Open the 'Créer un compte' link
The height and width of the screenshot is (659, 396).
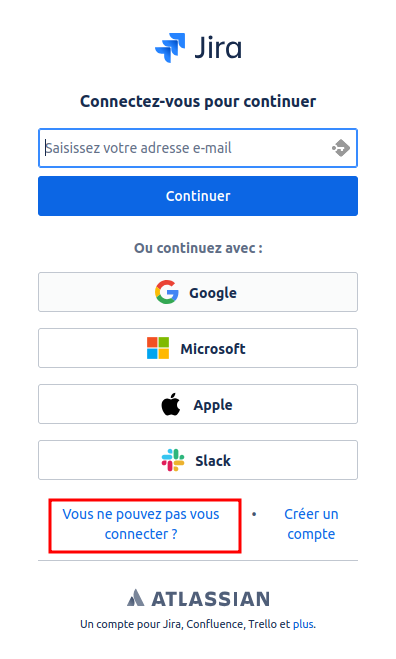(x=311, y=524)
